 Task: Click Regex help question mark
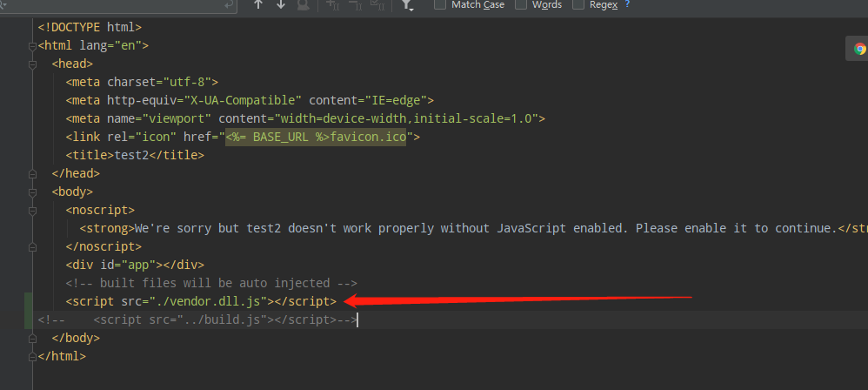pos(627,3)
